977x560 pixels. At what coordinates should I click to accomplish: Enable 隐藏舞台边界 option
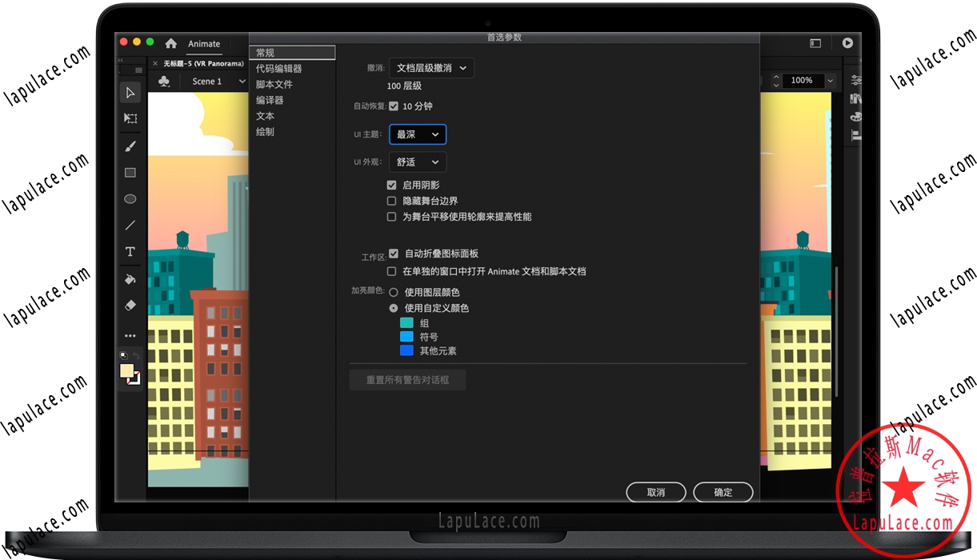click(391, 201)
